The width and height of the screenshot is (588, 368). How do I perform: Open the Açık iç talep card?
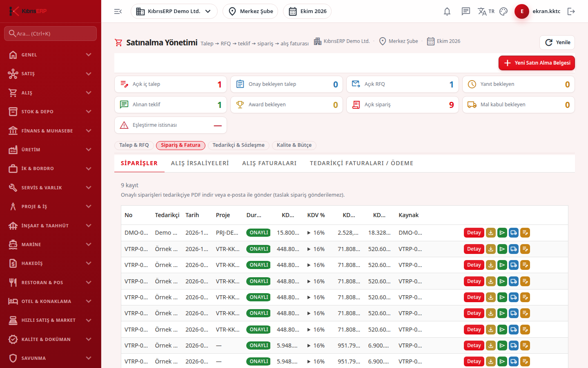pos(171,84)
